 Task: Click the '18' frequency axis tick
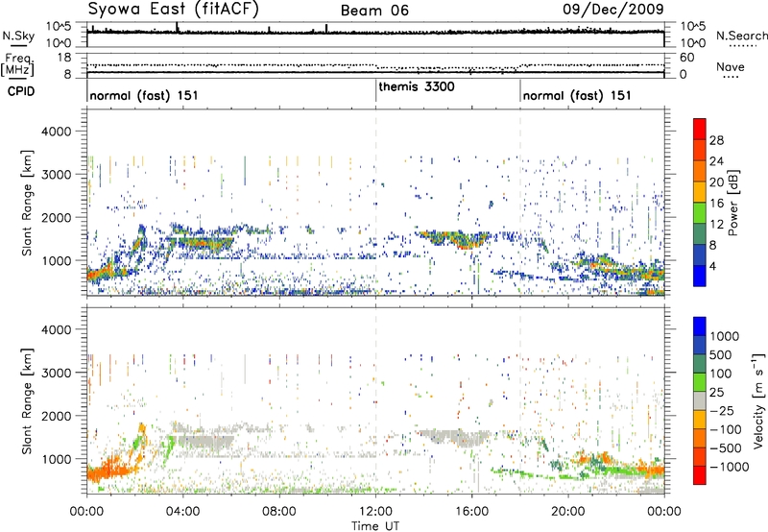[x=64, y=58]
